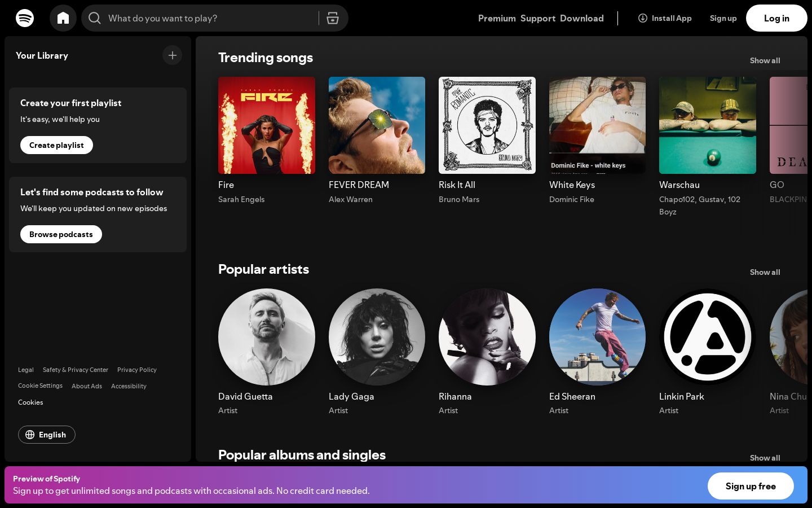The width and height of the screenshot is (812, 508).
Task: Open the Premium link
Action: click(x=497, y=18)
